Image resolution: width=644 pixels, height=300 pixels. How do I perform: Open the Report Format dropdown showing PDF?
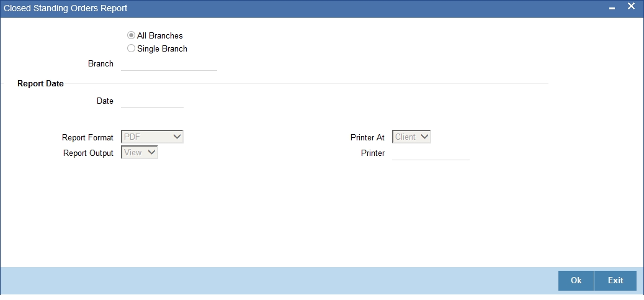point(153,137)
